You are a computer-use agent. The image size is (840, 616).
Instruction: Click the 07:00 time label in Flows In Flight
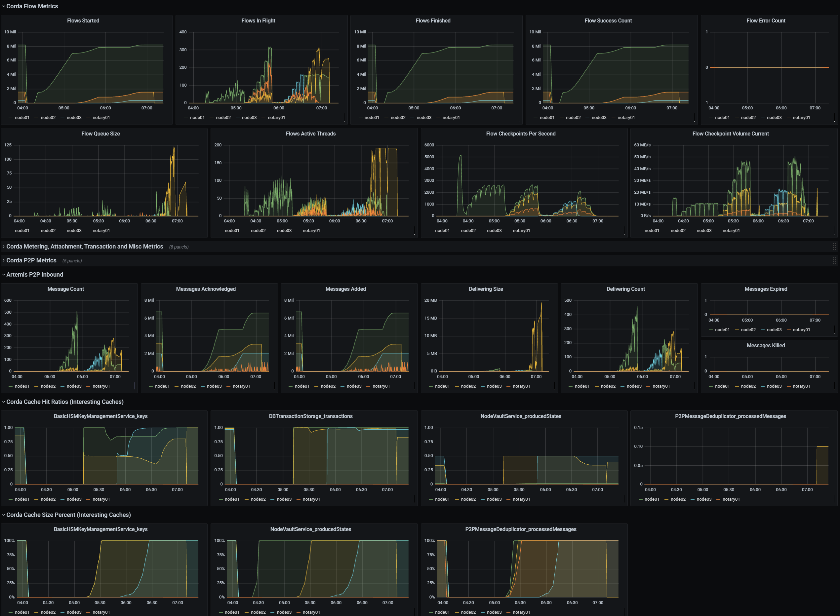click(322, 108)
